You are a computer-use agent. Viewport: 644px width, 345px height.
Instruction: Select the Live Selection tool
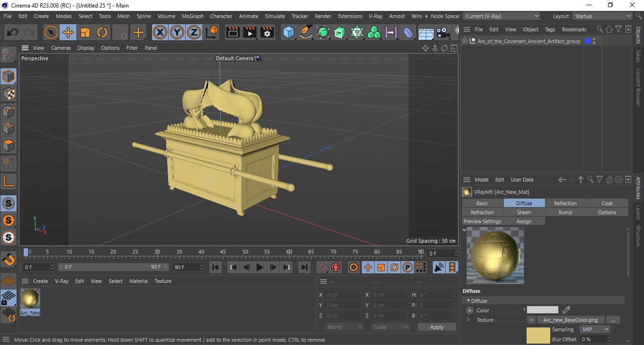click(x=51, y=33)
